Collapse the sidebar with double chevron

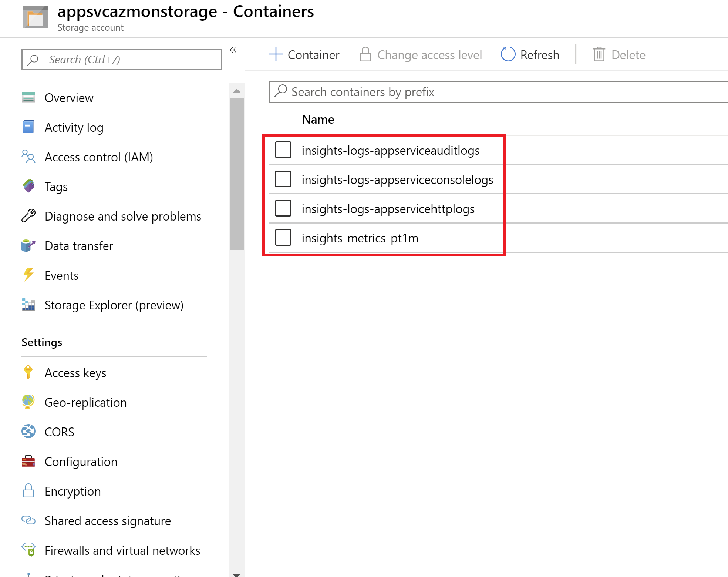point(233,50)
